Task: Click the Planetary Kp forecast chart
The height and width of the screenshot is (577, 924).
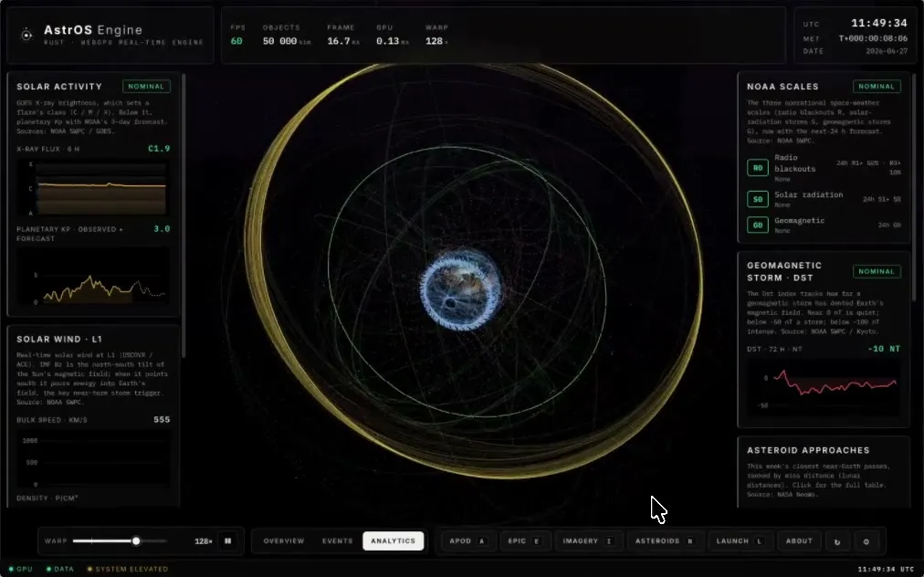Action: pos(93,277)
